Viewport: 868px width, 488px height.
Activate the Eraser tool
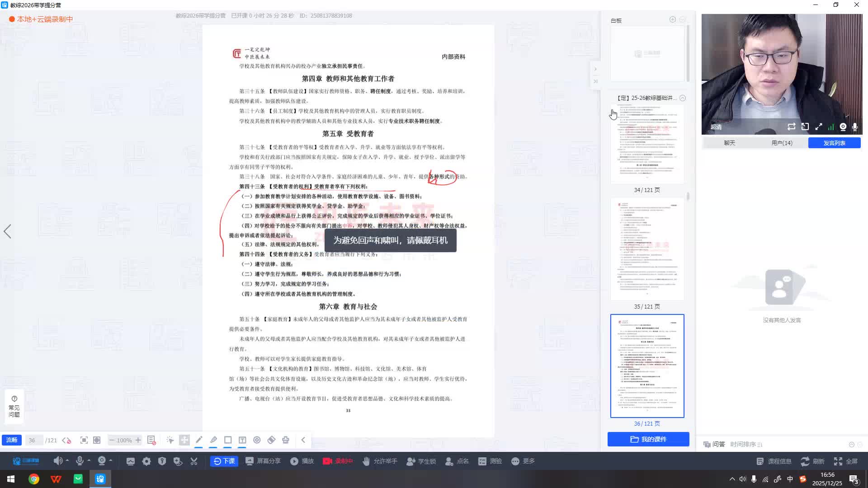pos(272,440)
